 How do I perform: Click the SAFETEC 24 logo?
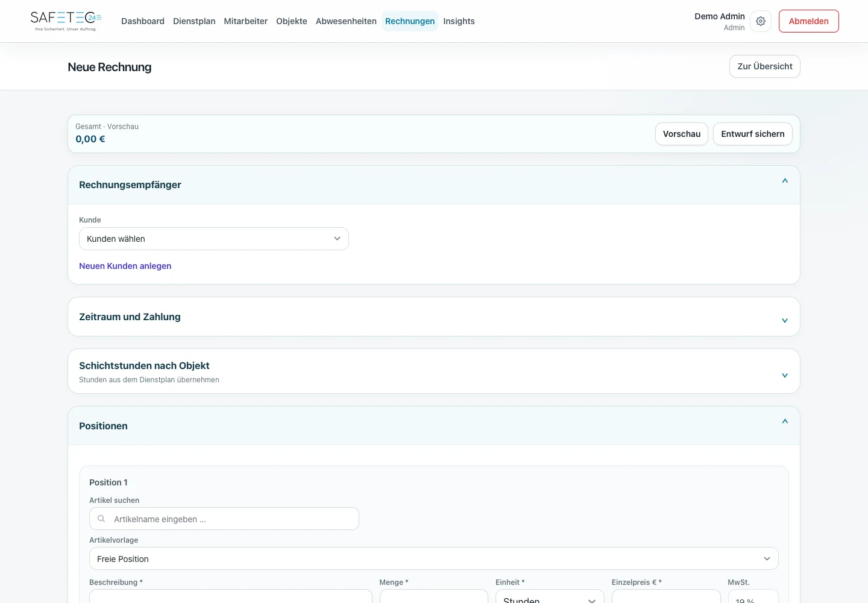point(66,21)
